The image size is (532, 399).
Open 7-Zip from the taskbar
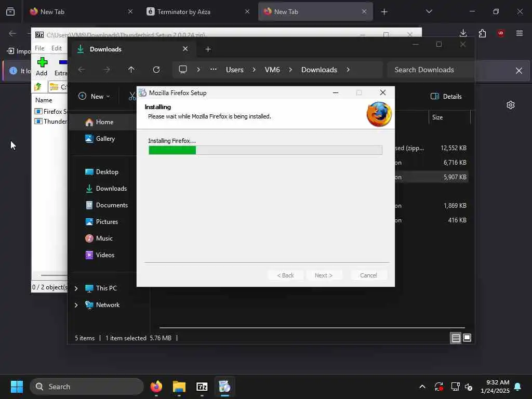pyautogui.click(x=202, y=387)
